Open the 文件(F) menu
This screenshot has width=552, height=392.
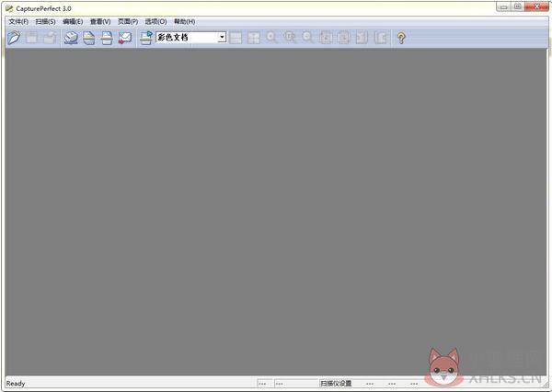[18, 22]
